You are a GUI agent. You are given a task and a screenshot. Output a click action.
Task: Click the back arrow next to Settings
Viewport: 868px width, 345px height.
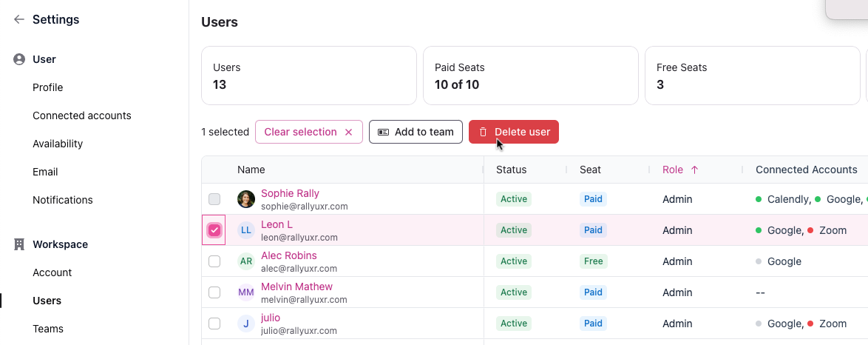(x=19, y=20)
